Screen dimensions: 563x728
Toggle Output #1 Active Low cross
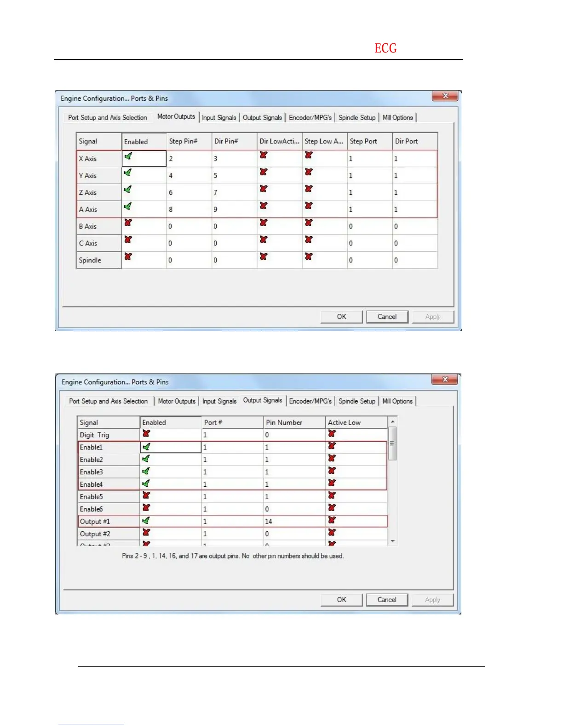pos(332,520)
